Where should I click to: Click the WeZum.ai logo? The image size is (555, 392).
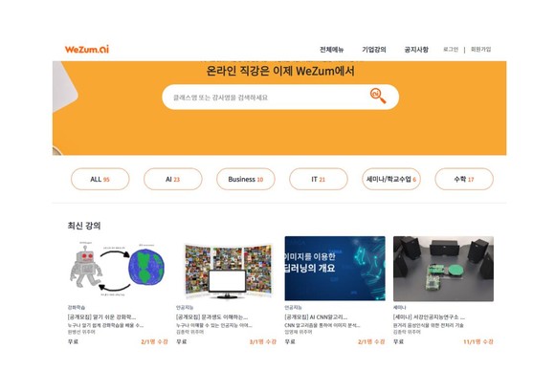pyautogui.click(x=87, y=49)
